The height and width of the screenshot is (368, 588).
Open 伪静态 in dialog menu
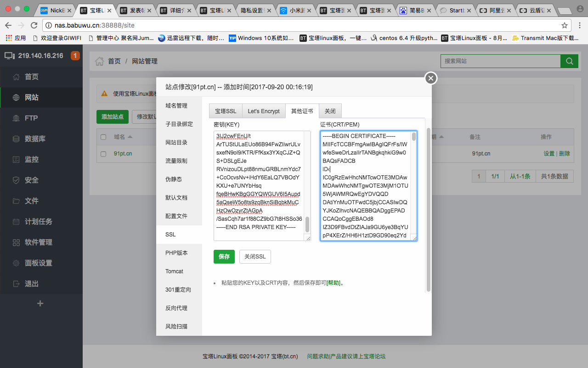[x=179, y=179]
